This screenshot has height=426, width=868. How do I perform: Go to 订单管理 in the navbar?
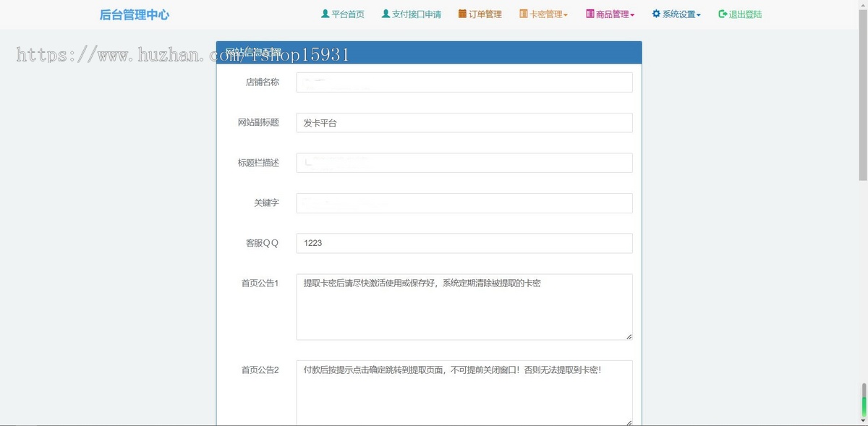pos(480,14)
